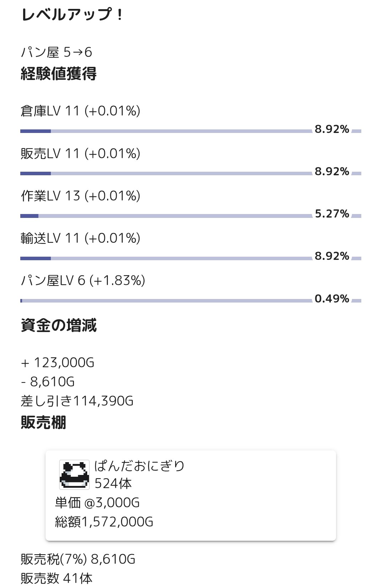
Task: Tap the 経験値獲得 section heading
Action: 59,74
